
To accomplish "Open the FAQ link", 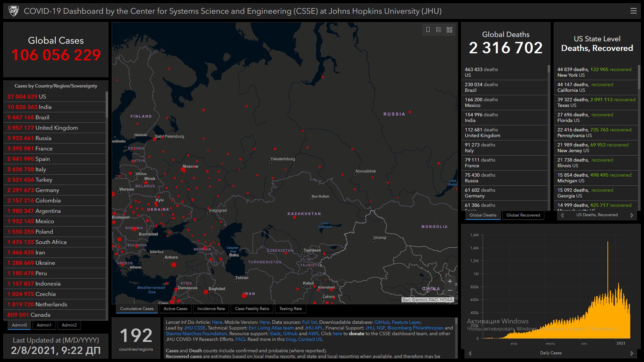I will tap(240, 339).
